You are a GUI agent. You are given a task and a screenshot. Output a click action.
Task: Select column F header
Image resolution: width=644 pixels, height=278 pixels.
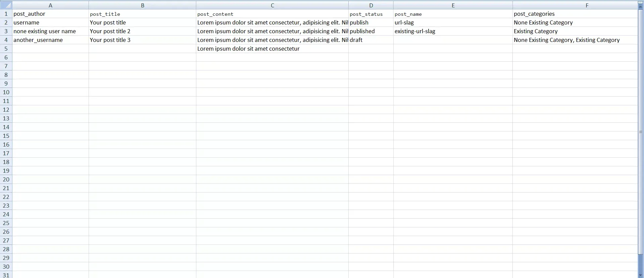click(575, 5)
